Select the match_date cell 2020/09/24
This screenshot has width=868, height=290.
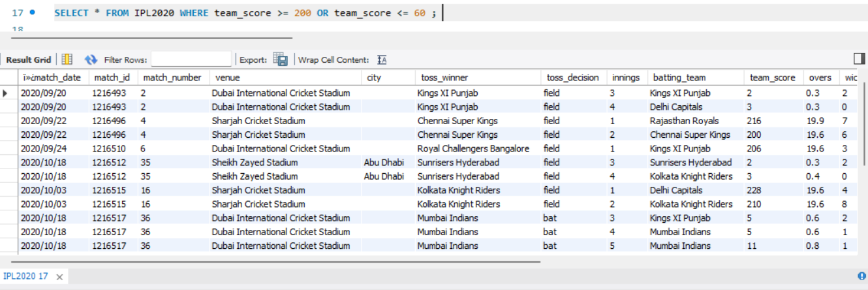point(53,148)
